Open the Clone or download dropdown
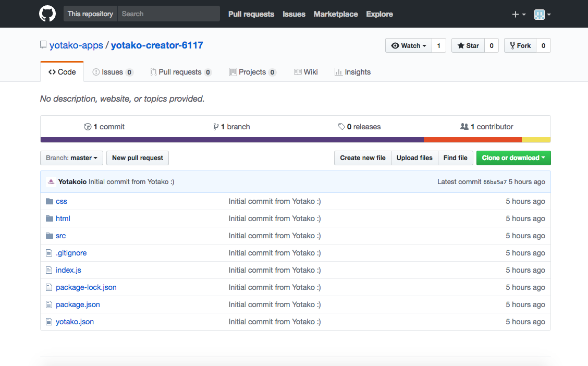Screen dimensions: 588x366 click(x=513, y=158)
